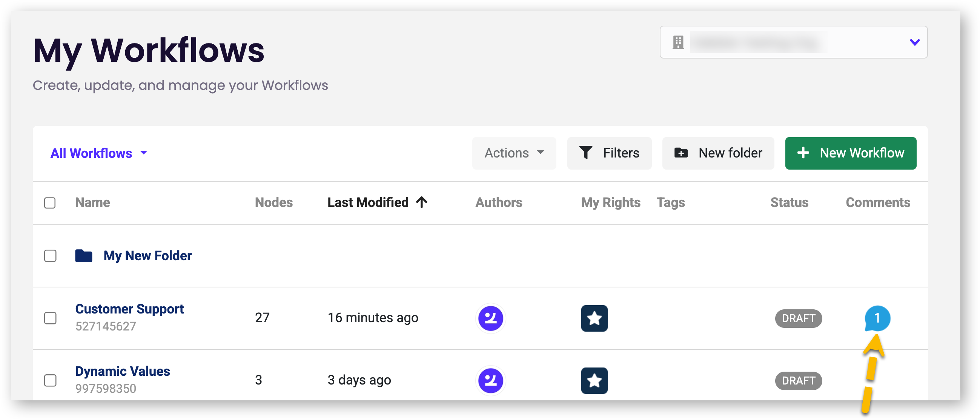Sort by the Nodes column header
Viewport: 980px width, 420px height.
pyautogui.click(x=273, y=202)
